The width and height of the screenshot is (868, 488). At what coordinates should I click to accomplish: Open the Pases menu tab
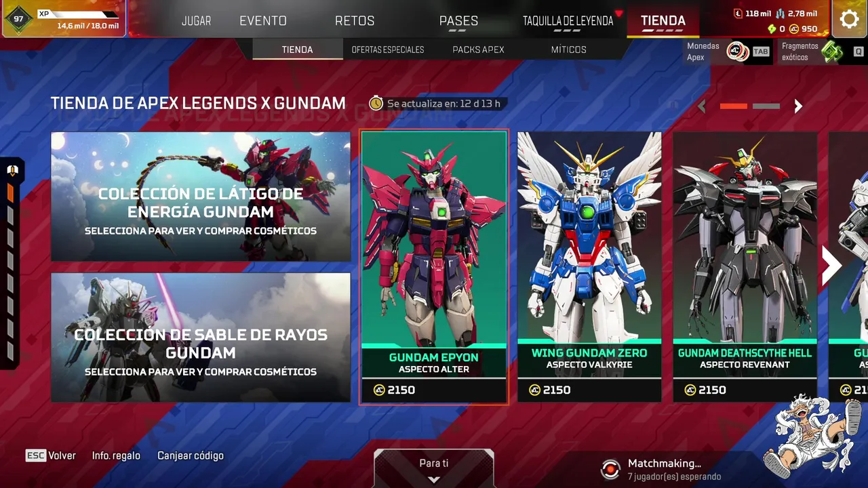[458, 21]
